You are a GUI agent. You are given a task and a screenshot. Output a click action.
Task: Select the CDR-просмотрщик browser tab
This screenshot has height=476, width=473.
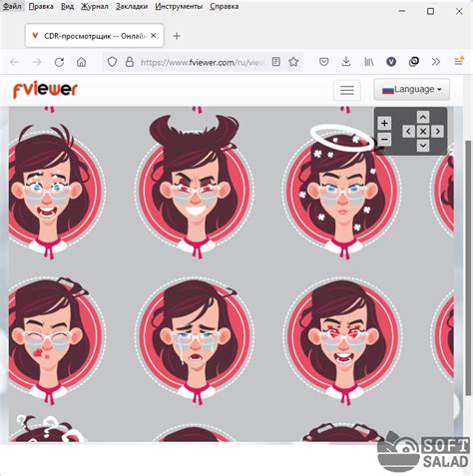coord(94,36)
